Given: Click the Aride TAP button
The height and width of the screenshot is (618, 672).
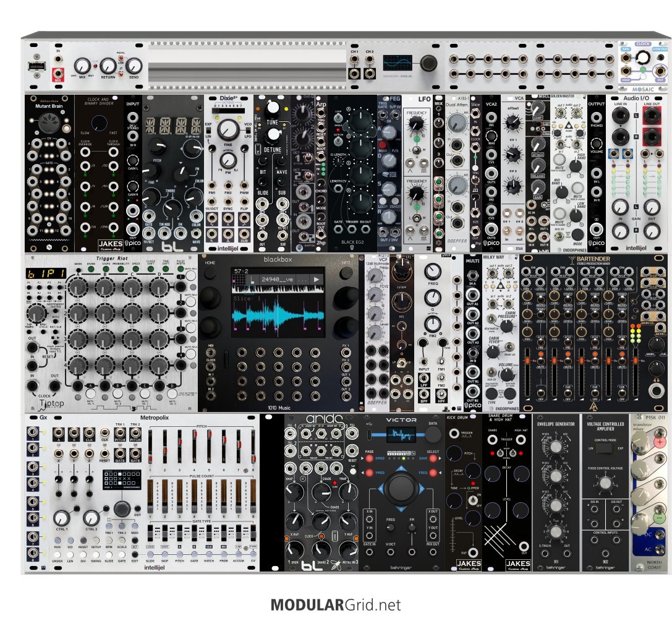Looking at the screenshot, I should [x=353, y=471].
